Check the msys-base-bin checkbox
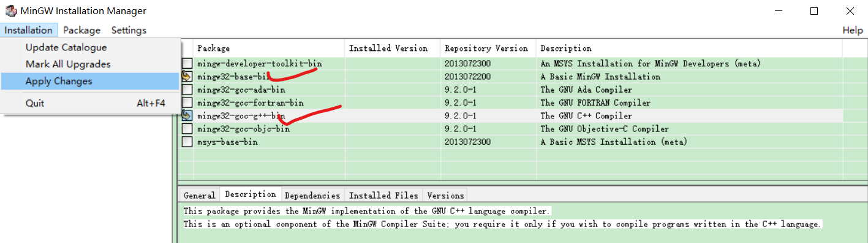The image size is (868, 243). 187,142
